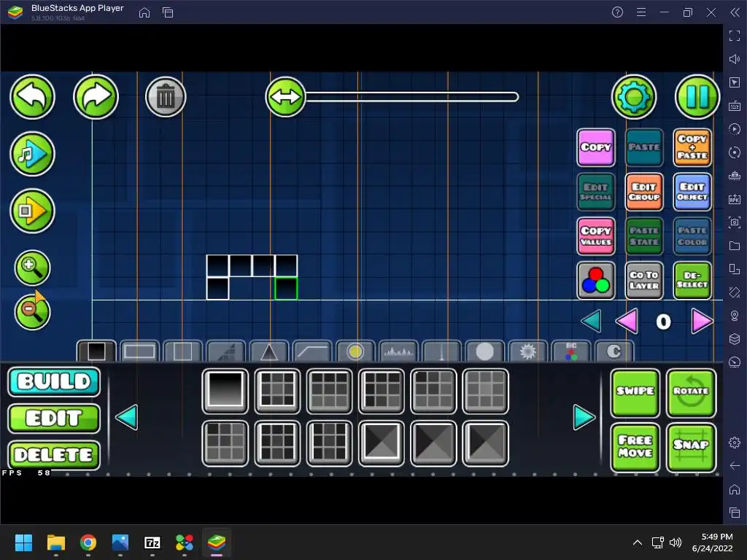
Task: Open Edit Object
Action: coord(692,192)
